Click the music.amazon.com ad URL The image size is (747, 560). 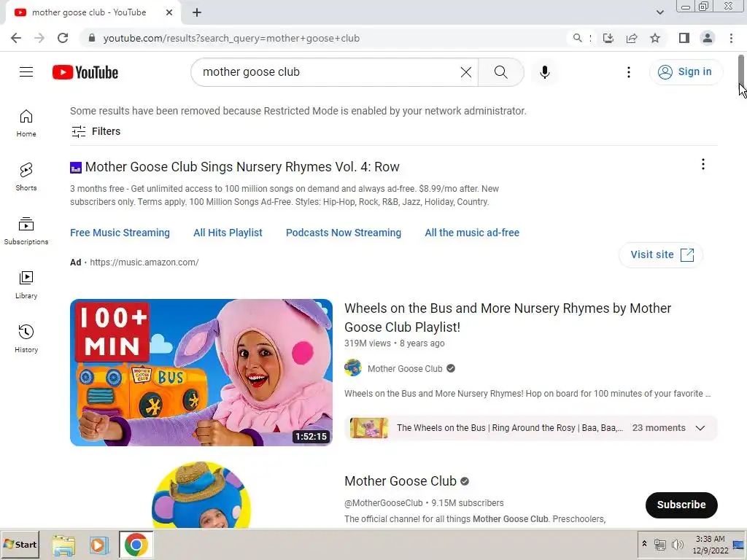(144, 262)
